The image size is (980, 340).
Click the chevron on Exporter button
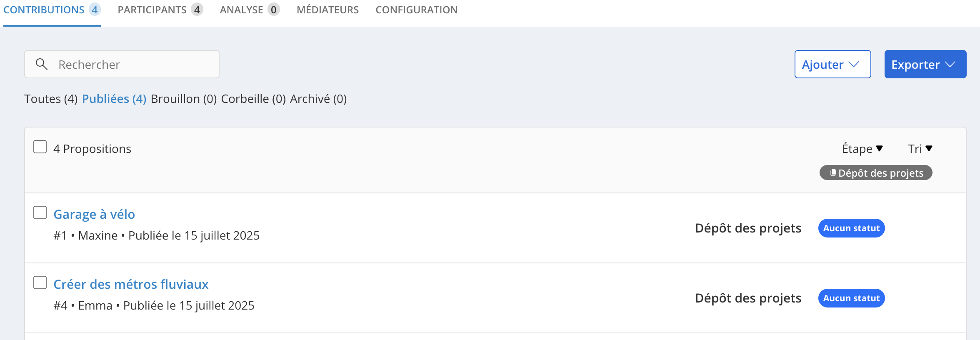coord(950,64)
